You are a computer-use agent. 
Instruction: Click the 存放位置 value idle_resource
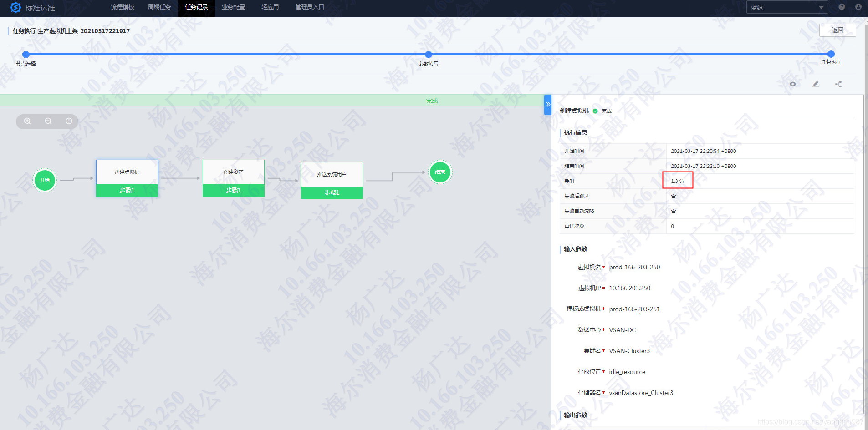coord(627,372)
